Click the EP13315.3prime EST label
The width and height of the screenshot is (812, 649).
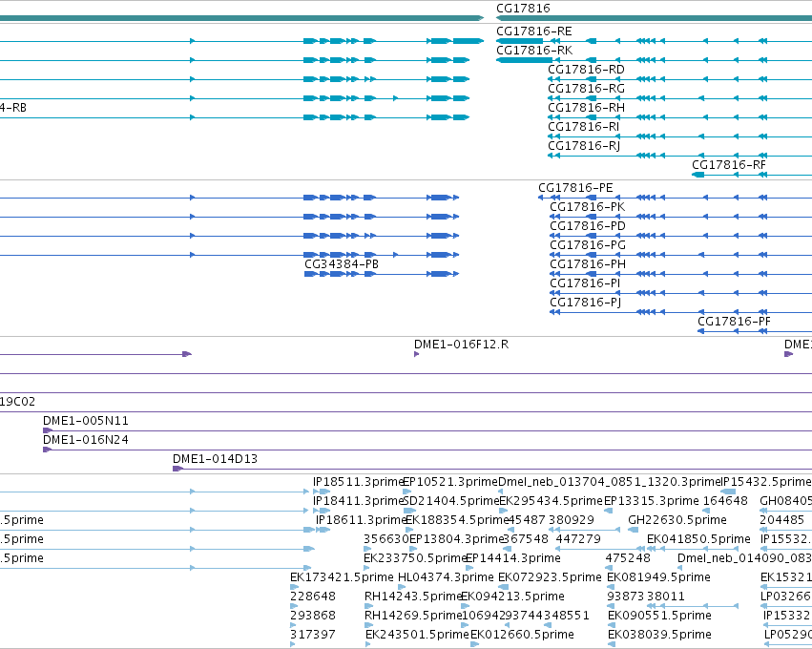652,501
